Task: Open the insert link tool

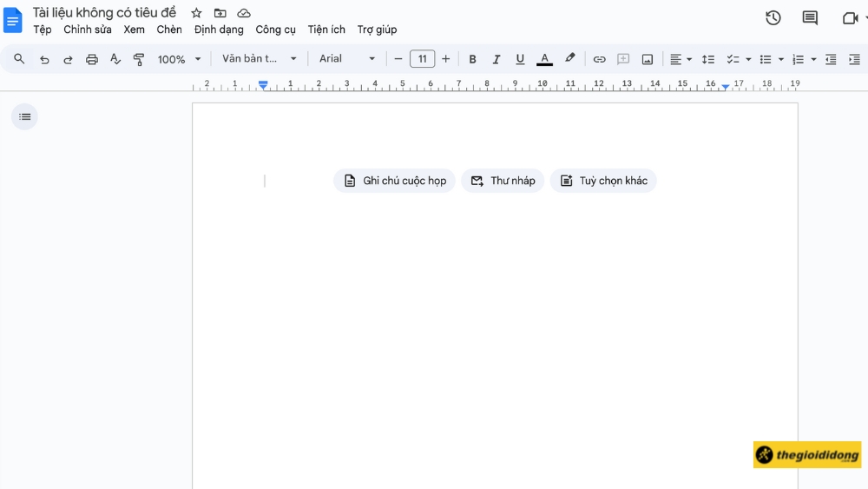Action: [x=599, y=59]
